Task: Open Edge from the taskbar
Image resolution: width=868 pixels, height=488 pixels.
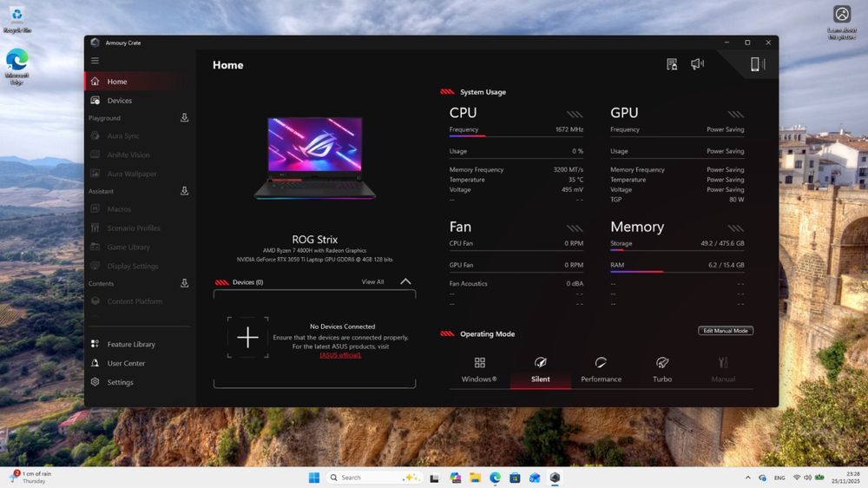Action: tap(495, 478)
